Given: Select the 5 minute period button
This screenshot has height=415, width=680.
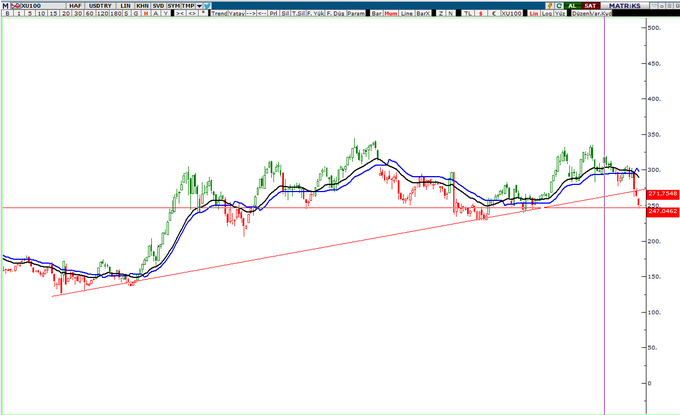Looking at the screenshot, I should [30, 13].
